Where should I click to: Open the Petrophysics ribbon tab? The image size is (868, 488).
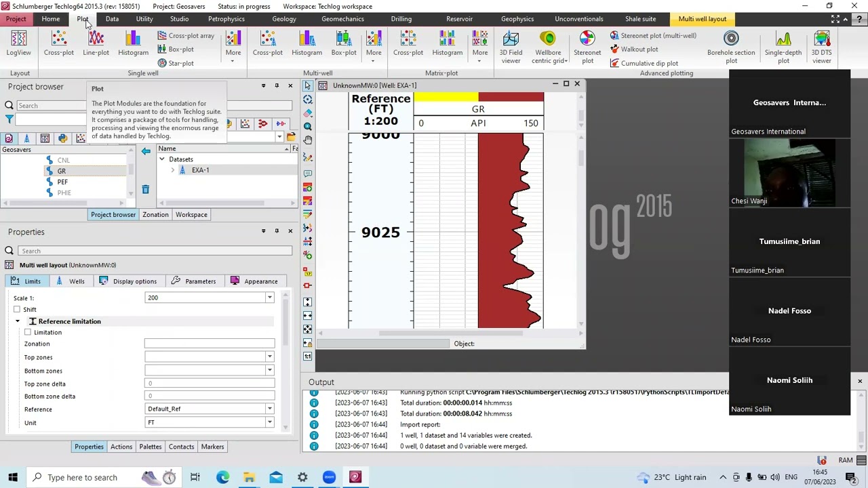[226, 19]
